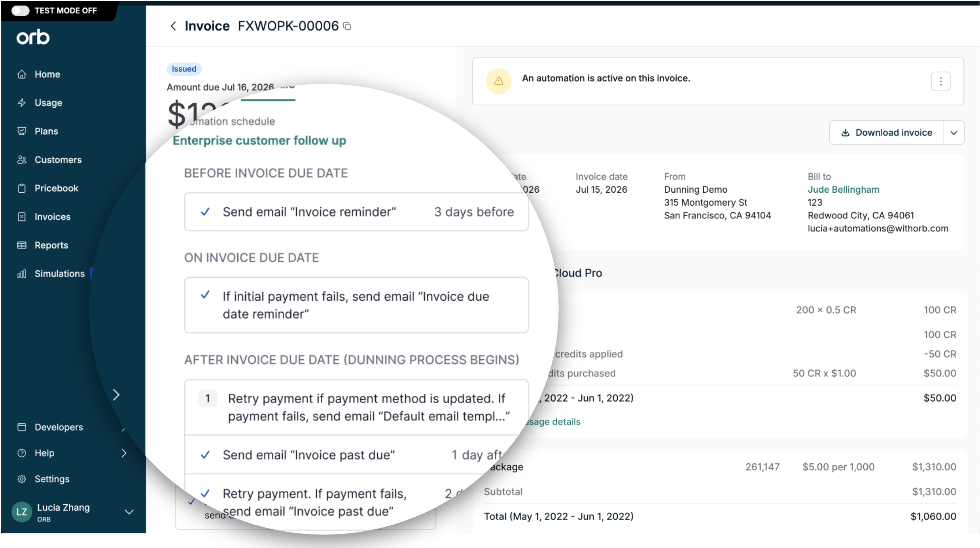This screenshot has height=548, width=980.
Task: Click the Developers window icon
Action: [22, 427]
